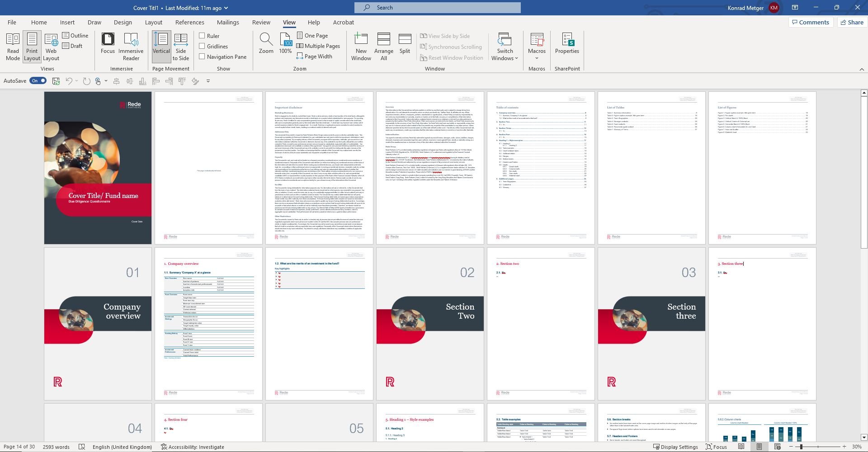Open the Layout tab
Screen dimensions: 868x452
tap(153, 22)
